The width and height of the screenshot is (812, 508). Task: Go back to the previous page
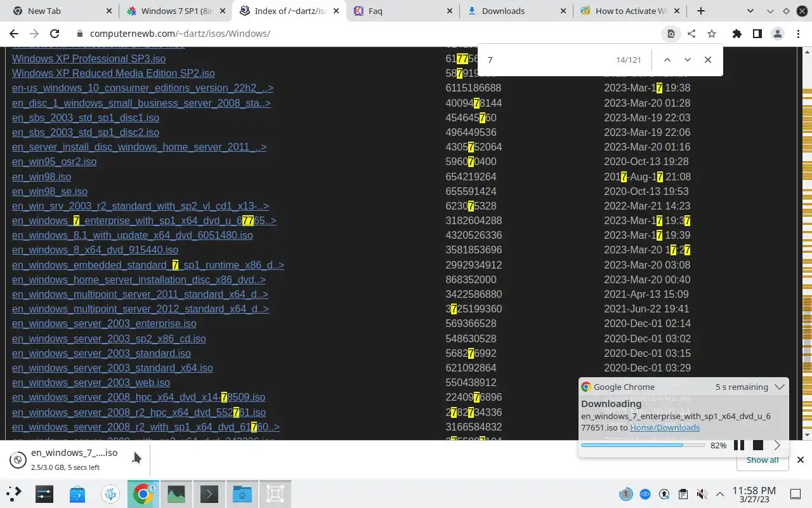(x=14, y=34)
